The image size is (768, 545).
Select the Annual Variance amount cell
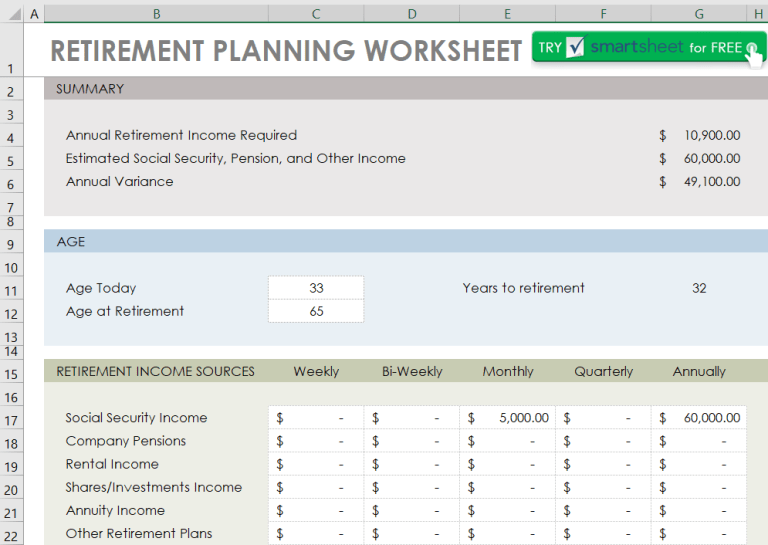click(699, 182)
